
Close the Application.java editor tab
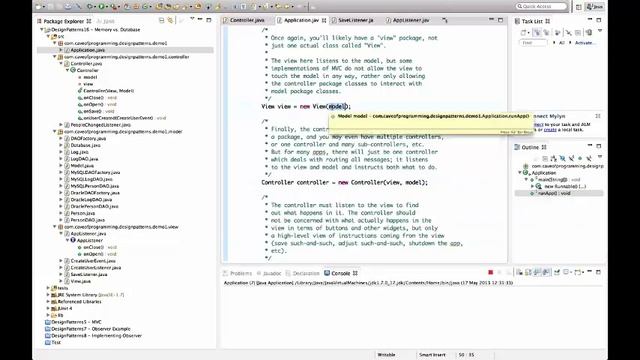click(x=324, y=20)
